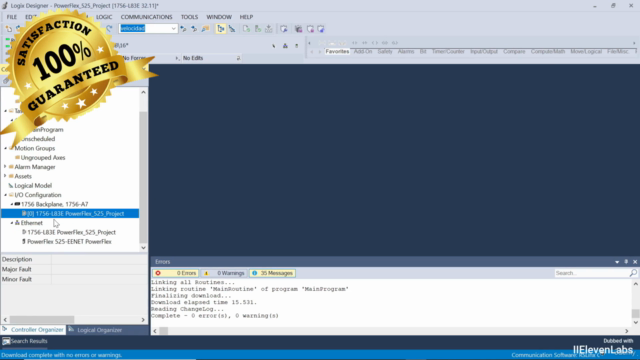The width and height of the screenshot is (640, 360).
Task: Collapse the Motion Groups tree node
Action: [5, 148]
